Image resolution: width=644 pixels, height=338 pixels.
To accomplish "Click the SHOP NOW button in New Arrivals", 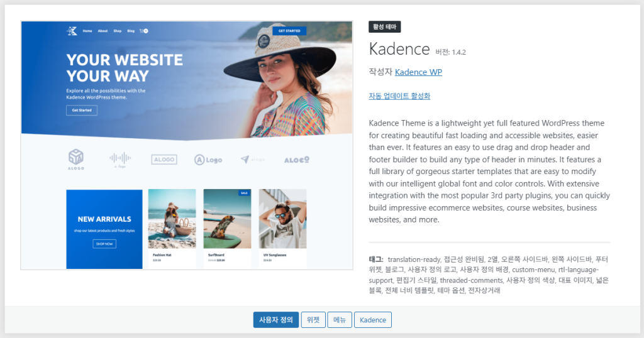I will 104,244.
